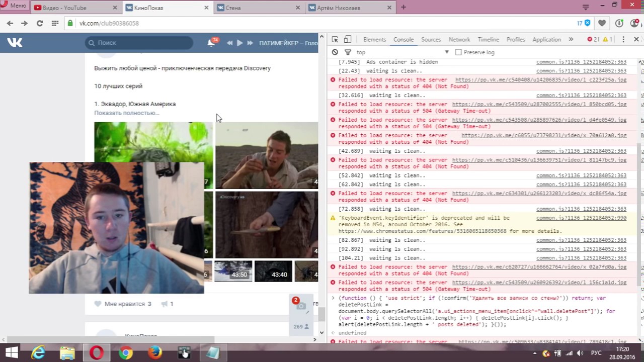Screen dimensions: 644x362
Task: Show more DevTools tabs with double chevron
Action: [x=571, y=39]
